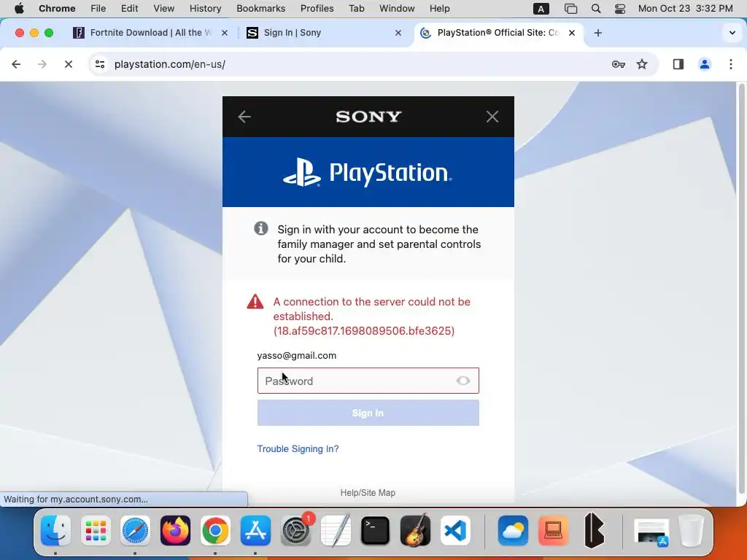Image resolution: width=747 pixels, height=560 pixels.
Task: Open the View menu
Action: coord(163,9)
